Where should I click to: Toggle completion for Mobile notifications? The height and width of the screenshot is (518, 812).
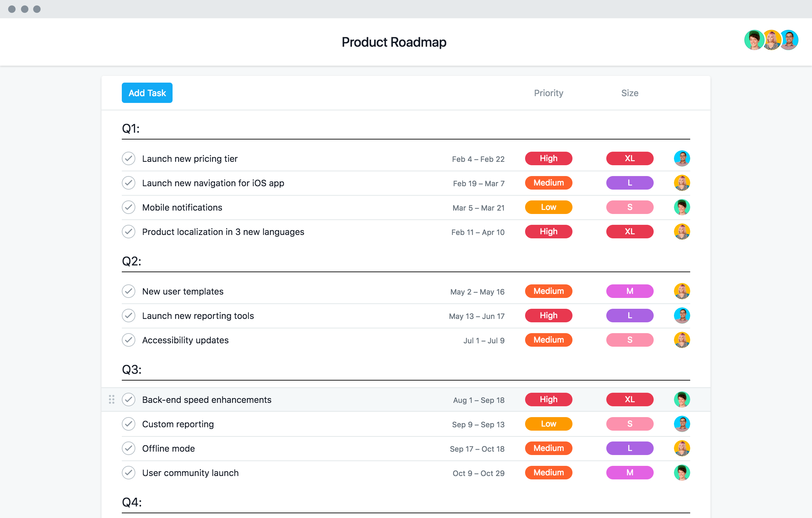(129, 207)
